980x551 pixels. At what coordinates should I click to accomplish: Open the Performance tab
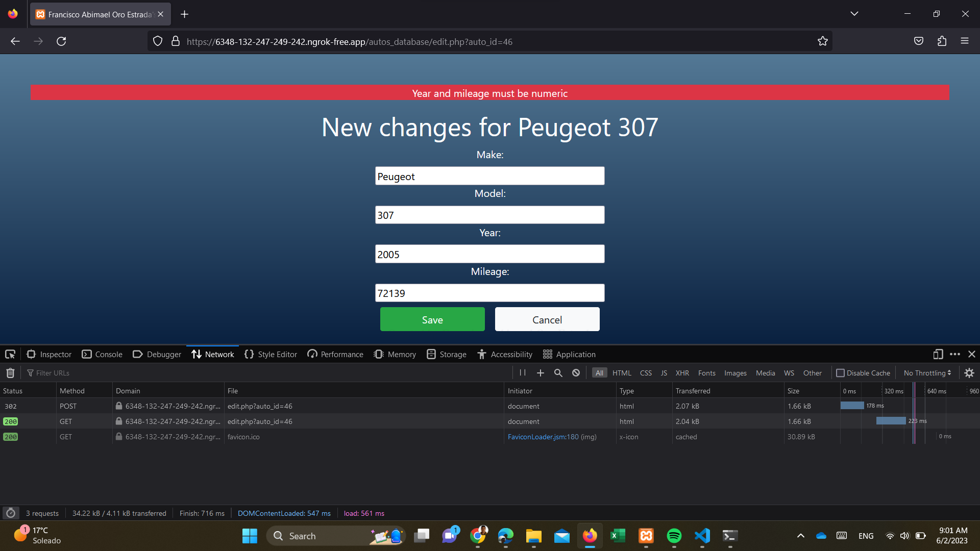(x=335, y=354)
